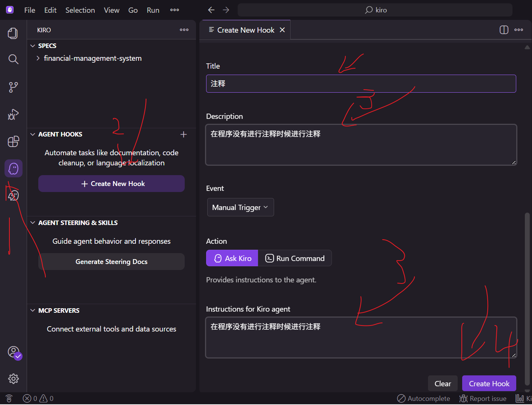Open Run and Debug icon
Image resolution: width=532 pixels, height=405 pixels.
pyautogui.click(x=13, y=114)
